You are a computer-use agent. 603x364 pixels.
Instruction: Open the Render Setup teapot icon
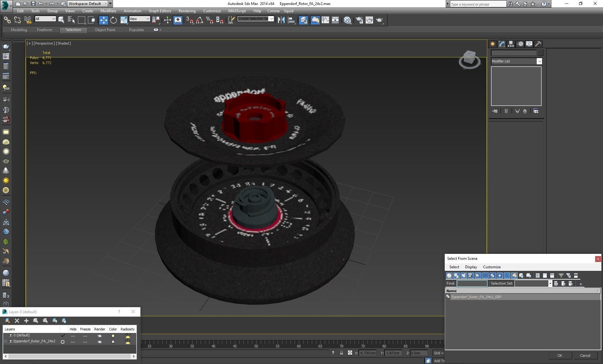click(359, 20)
